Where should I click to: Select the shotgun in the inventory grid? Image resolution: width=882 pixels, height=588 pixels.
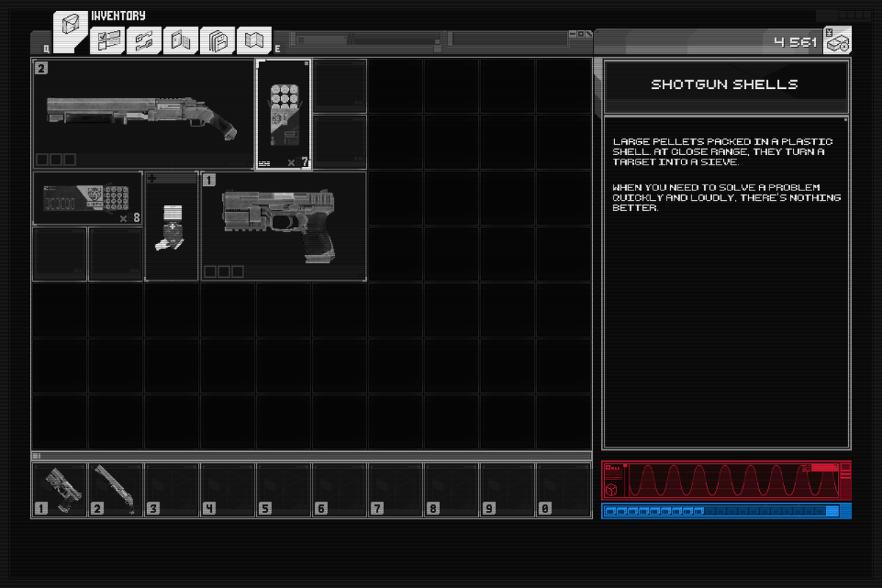[143, 114]
